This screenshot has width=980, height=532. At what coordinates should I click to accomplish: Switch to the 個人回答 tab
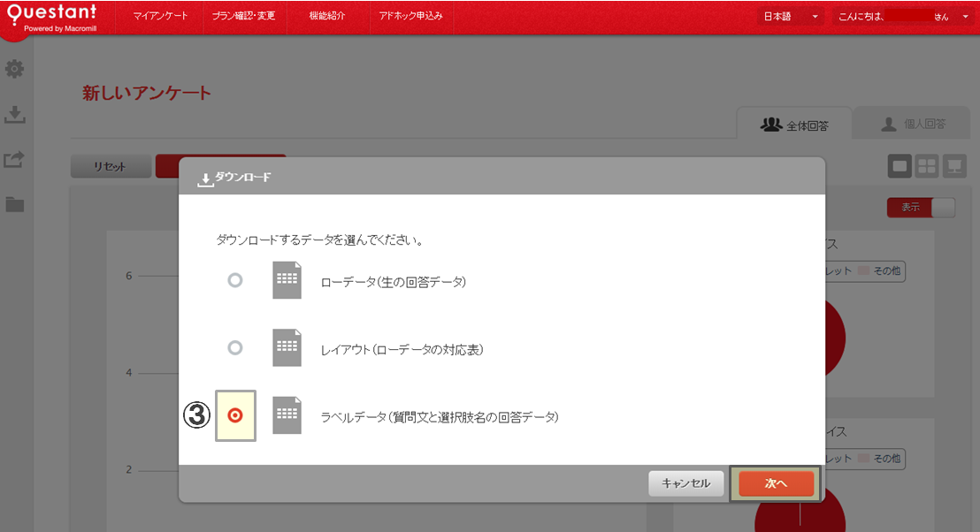pos(913,125)
